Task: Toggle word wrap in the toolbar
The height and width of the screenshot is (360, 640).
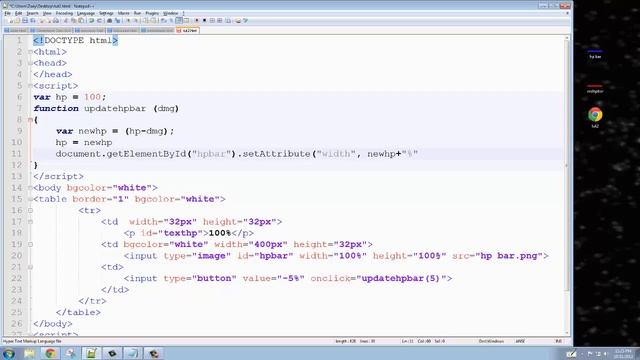Action: pos(163,20)
